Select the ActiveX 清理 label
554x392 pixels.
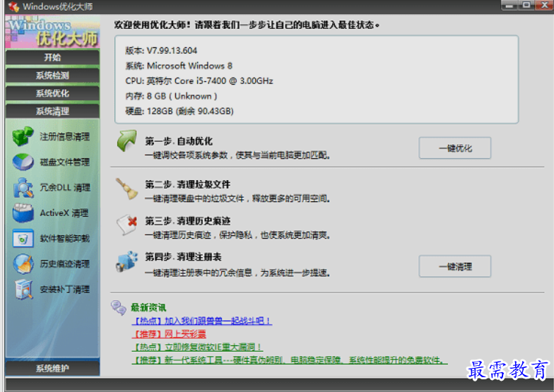[x=64, y=213]
